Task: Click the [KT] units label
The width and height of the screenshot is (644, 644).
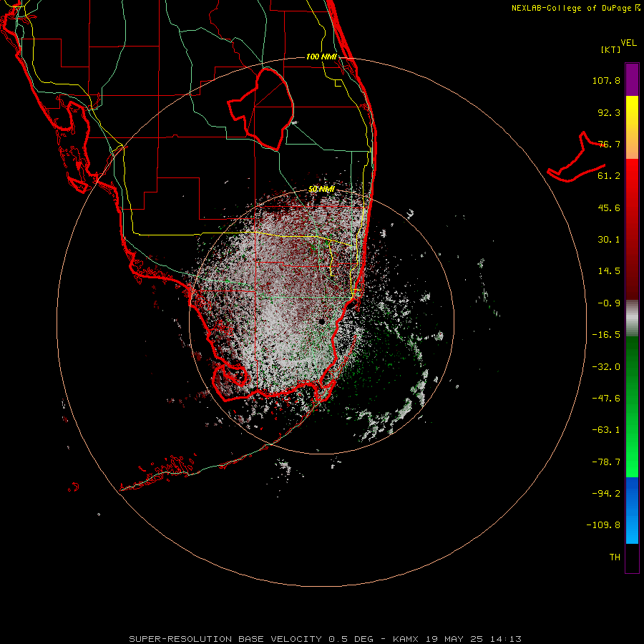Action: tap(610, 49)
